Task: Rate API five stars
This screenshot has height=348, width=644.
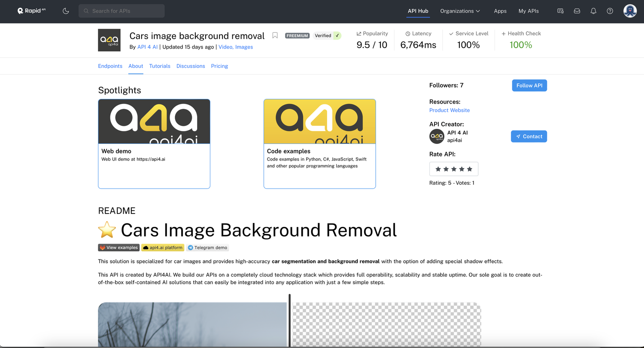Action: 470,169
